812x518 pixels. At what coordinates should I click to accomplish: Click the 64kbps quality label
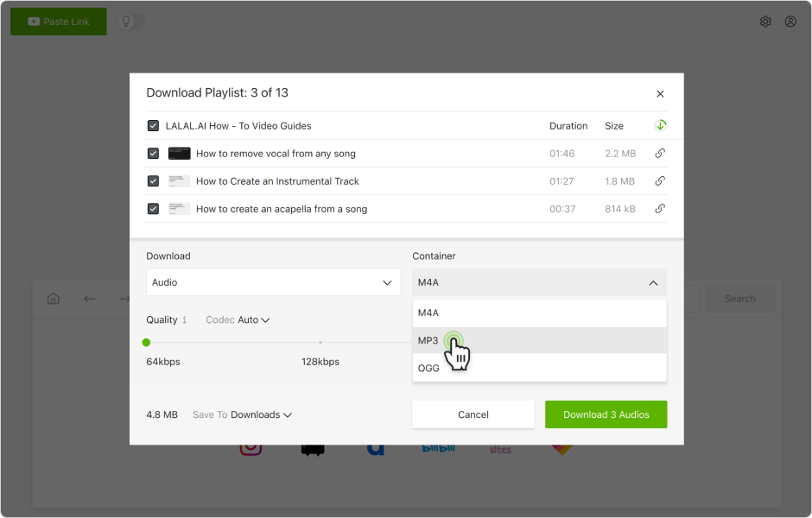(x=163, y=362)
